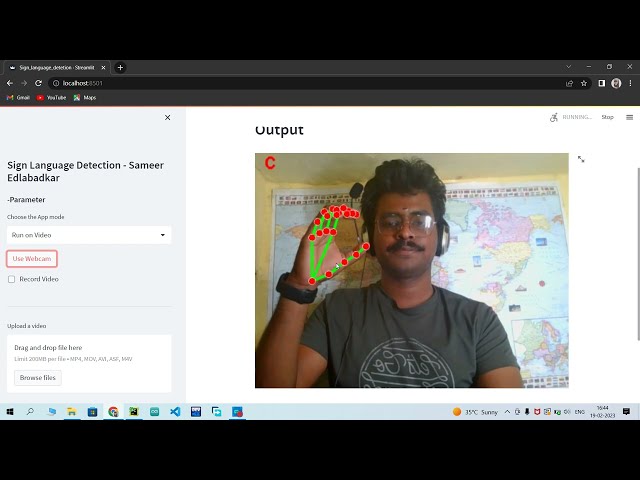Click the Browse files button
The height and width of the screenshot is (480, 640).
tap(38, 378)
